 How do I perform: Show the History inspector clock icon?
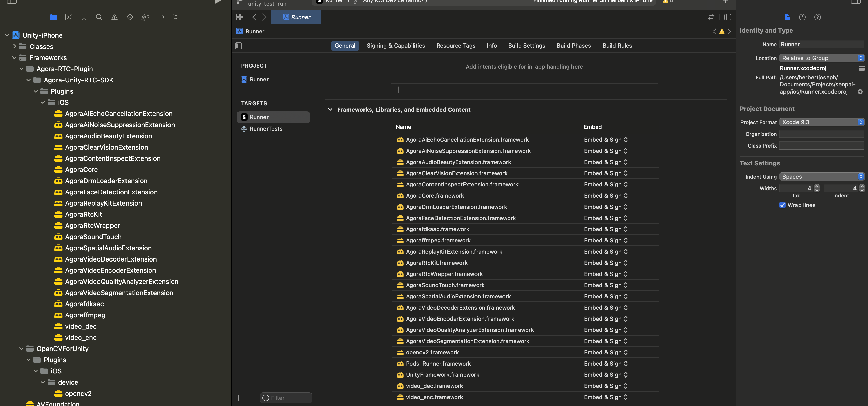pyautogui.click(x=802, y=17)
